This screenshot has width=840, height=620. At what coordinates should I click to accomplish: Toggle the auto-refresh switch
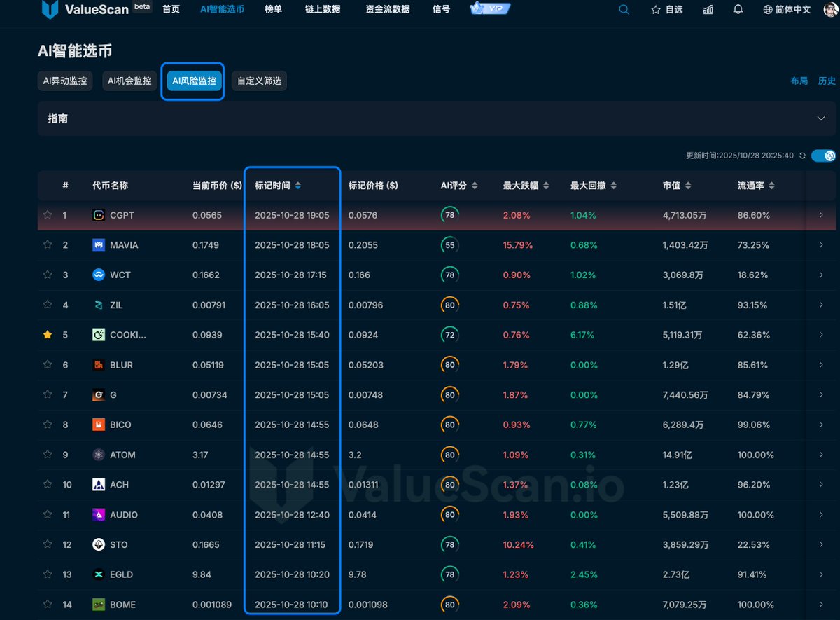(824, 156)
